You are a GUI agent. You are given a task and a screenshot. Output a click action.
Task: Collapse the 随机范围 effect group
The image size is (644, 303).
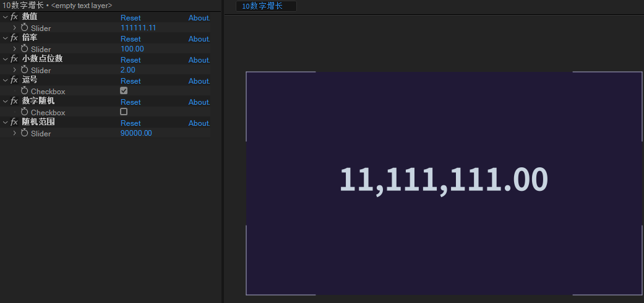pos(5,123)
